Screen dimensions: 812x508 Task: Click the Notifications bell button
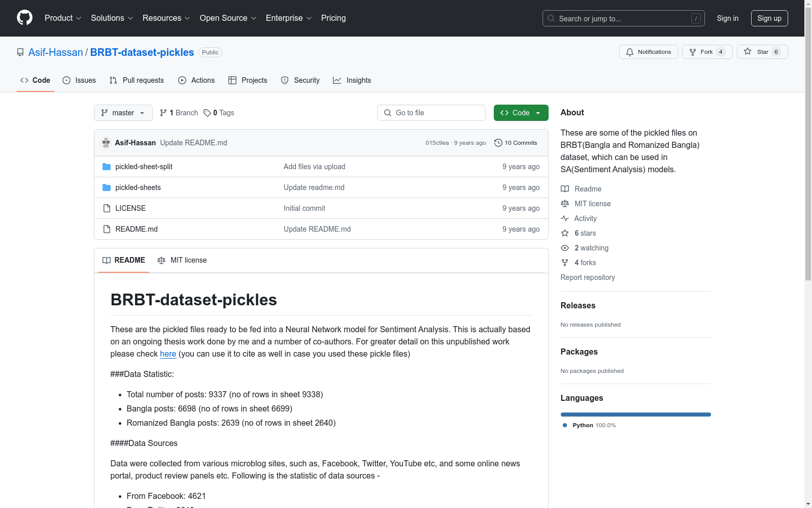(x=648, y=52)
